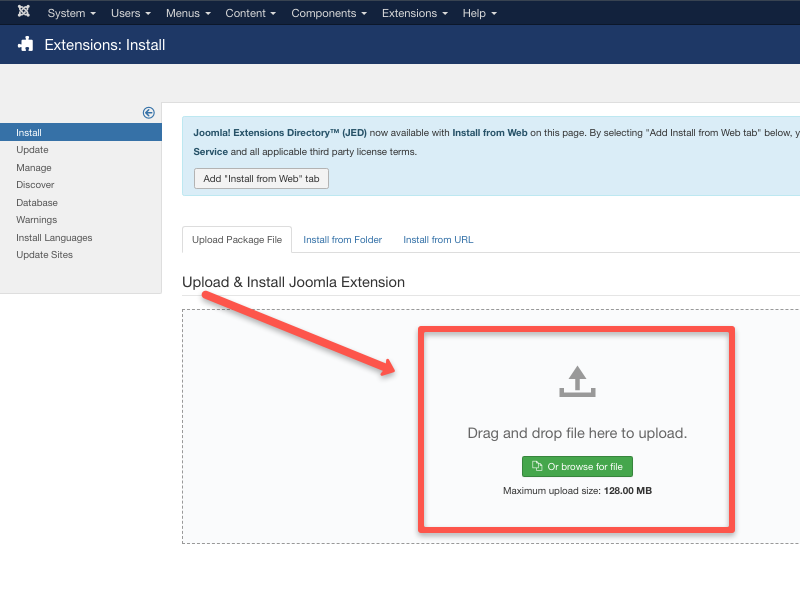
Task: Go to Manage in the sidebar
Action: (x=34, y=168)
